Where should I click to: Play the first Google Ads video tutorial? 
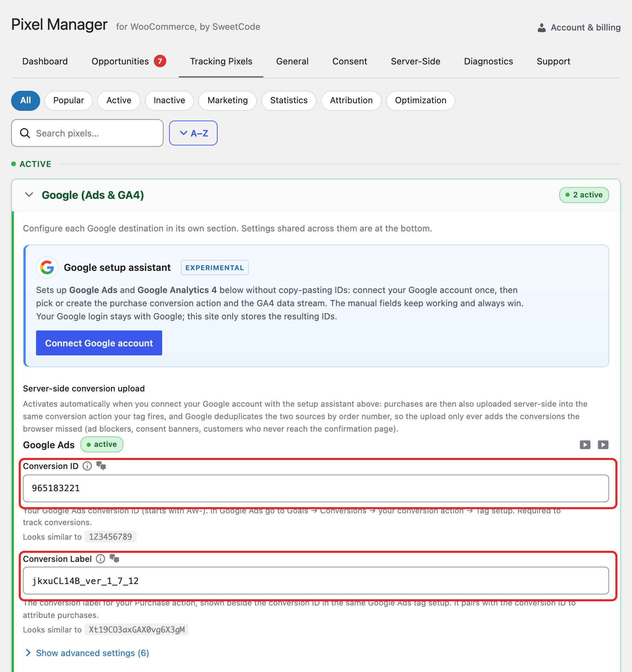[x=585, y=445]
